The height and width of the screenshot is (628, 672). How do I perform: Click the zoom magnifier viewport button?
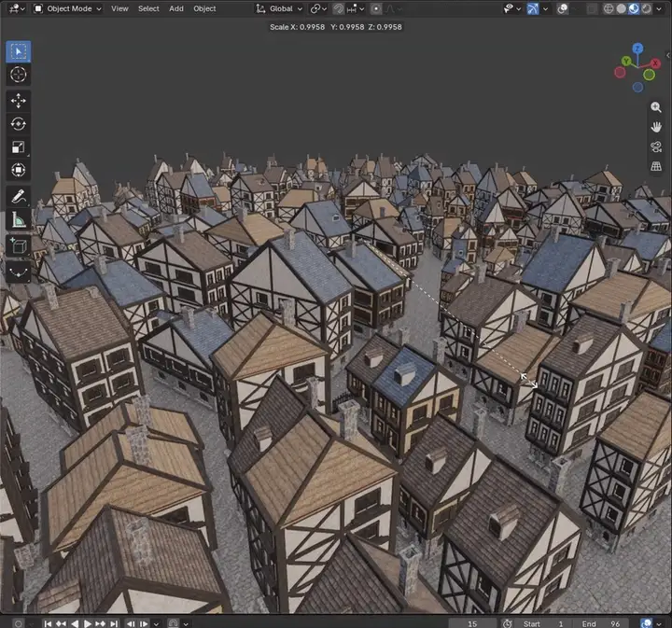pos(656,107)
